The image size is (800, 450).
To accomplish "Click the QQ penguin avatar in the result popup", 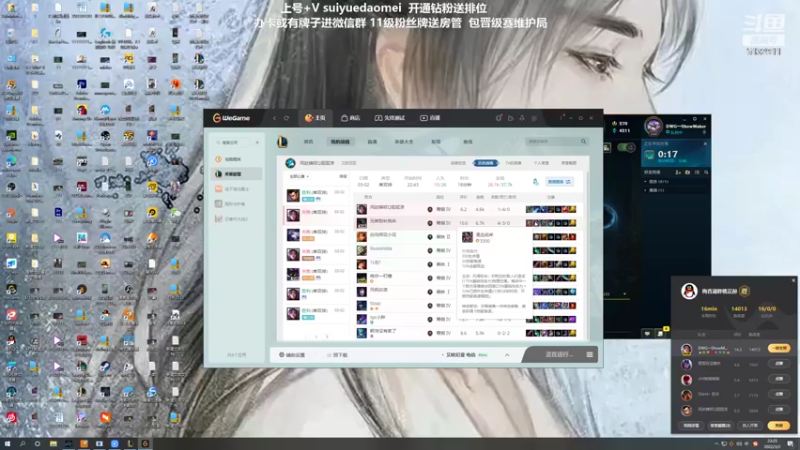I will [x=690, y=291].
